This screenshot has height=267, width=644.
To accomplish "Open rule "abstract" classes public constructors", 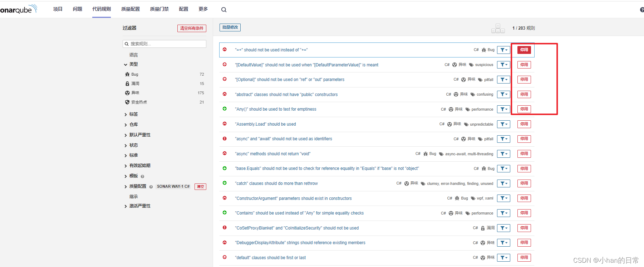I will coord(286,95).
